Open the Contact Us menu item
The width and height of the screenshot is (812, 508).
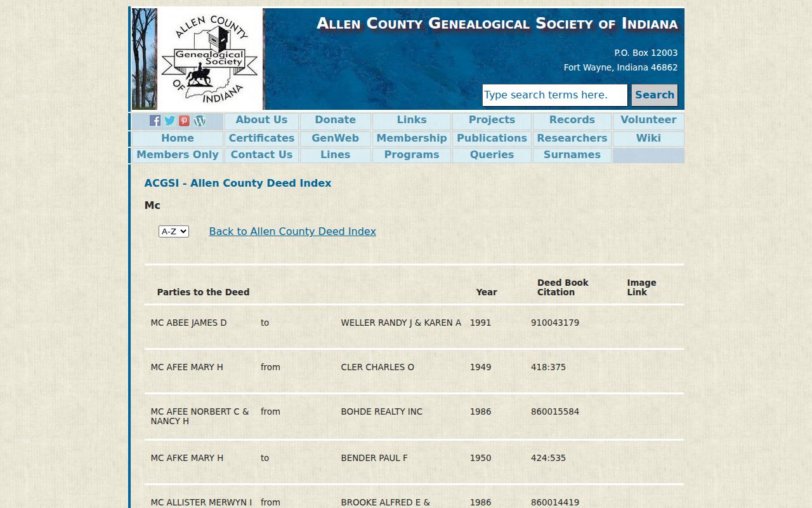261,155
